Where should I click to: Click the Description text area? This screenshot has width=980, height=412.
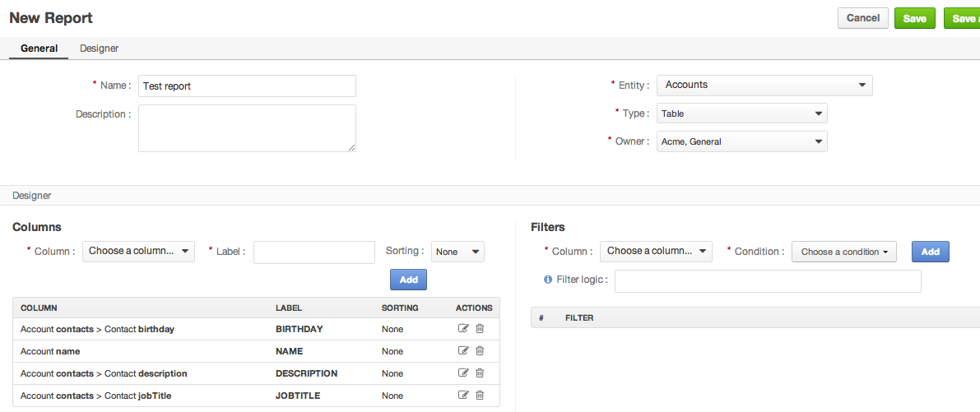point(247,128)
